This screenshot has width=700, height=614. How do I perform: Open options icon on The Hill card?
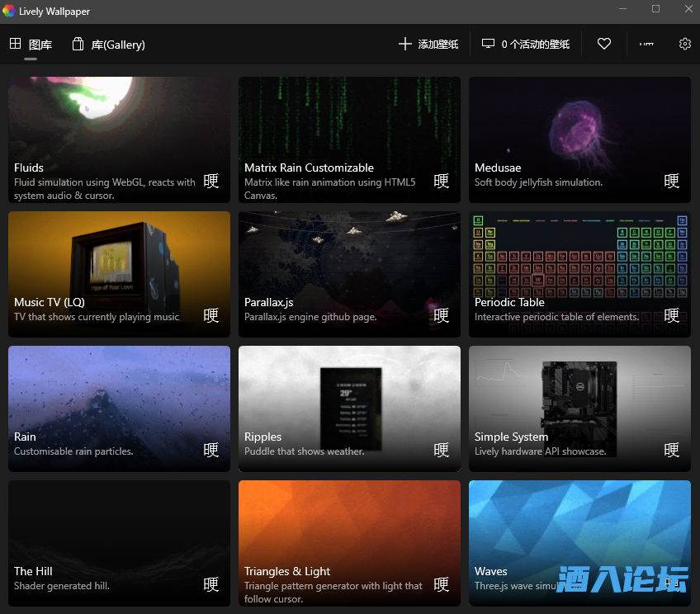(x=211, y=584)
